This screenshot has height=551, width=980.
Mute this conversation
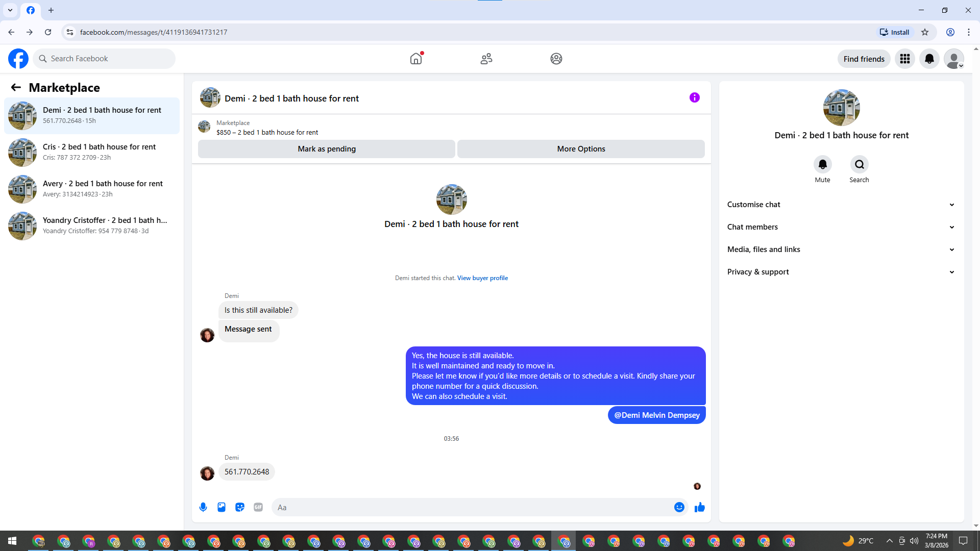point(822,165)
